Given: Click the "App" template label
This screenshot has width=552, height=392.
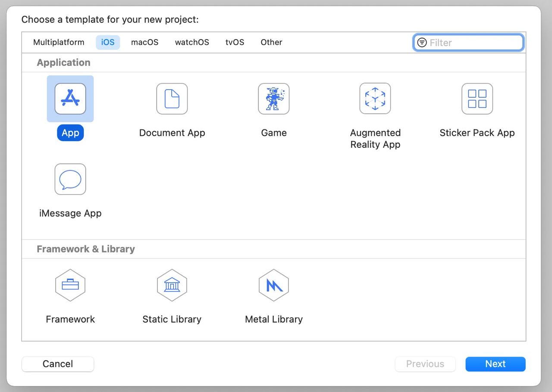Looking at the screenshot, I should click(x=70, y=133).
